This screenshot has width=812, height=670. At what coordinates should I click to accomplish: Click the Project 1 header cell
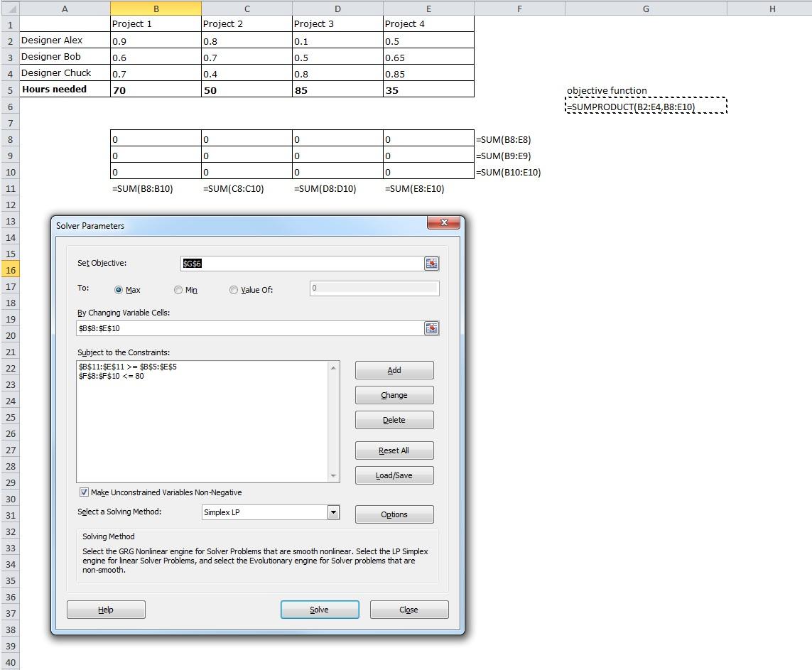click(x=156, y=24)
